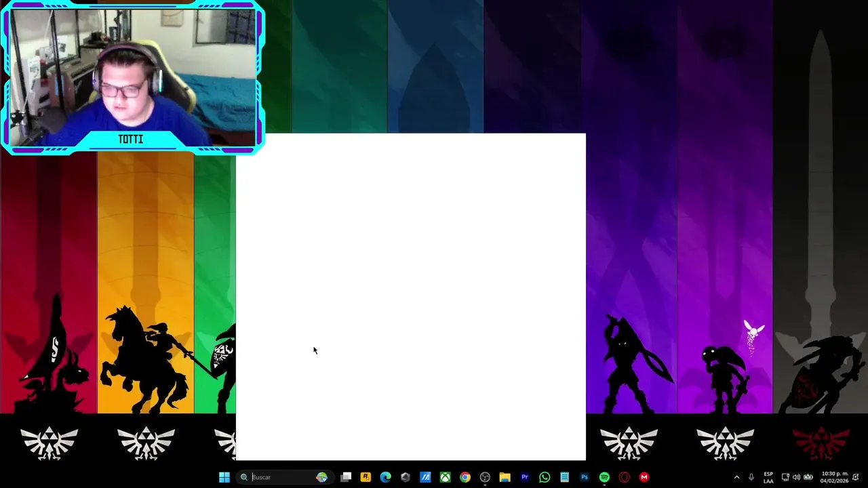The width and height of the screenshot is (868, 488).
Task: Open the gray hexagon app icon
Action: [406, 477]
